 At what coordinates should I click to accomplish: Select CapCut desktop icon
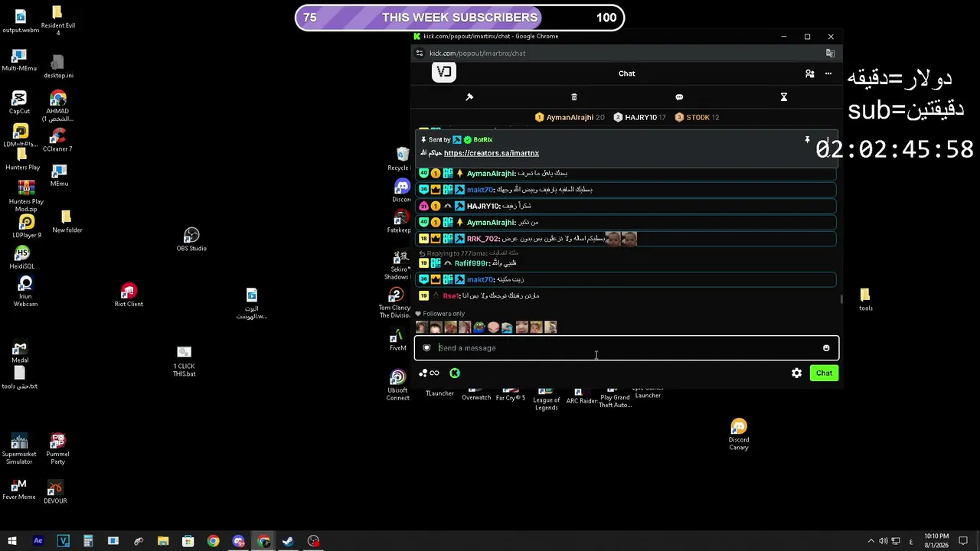19,103
